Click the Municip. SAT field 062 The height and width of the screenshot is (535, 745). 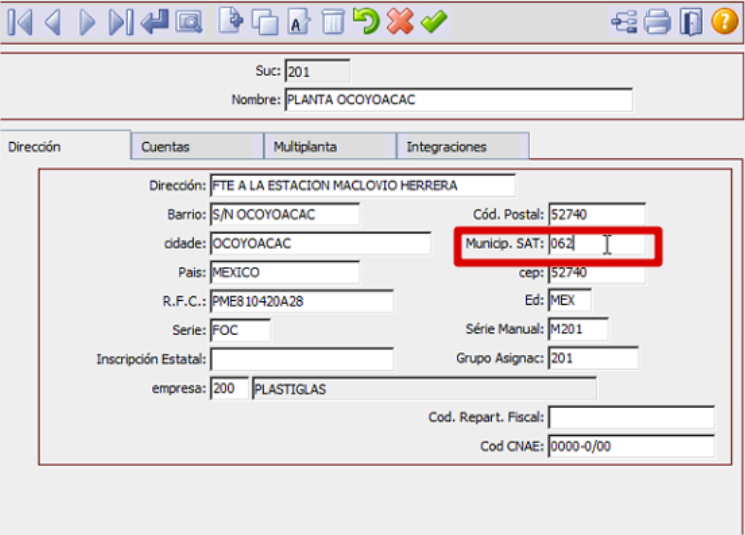[597, 243]
